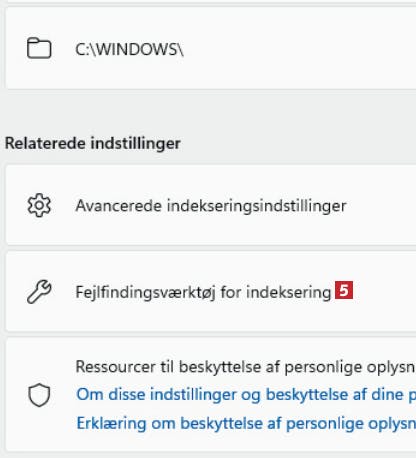416x458 pixels.
Task: Click the word Erklæring in bottom link
Action: [x=111, y=423]
